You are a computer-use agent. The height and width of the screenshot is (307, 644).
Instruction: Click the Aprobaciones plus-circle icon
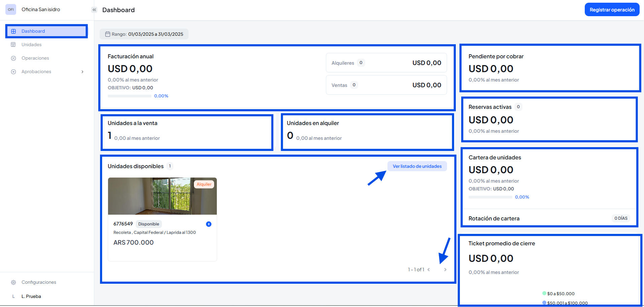[x=13, y=72]
